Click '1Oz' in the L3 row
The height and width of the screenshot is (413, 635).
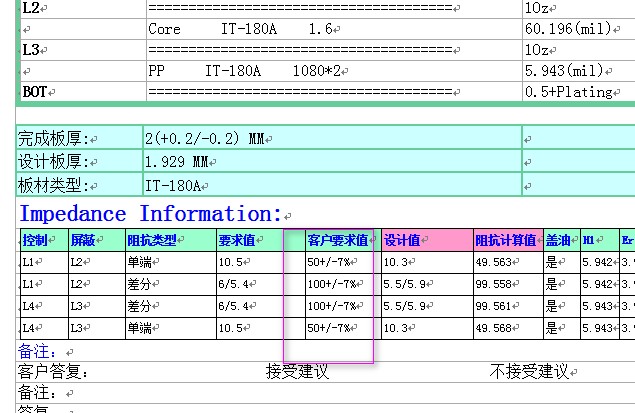[537, 50]
